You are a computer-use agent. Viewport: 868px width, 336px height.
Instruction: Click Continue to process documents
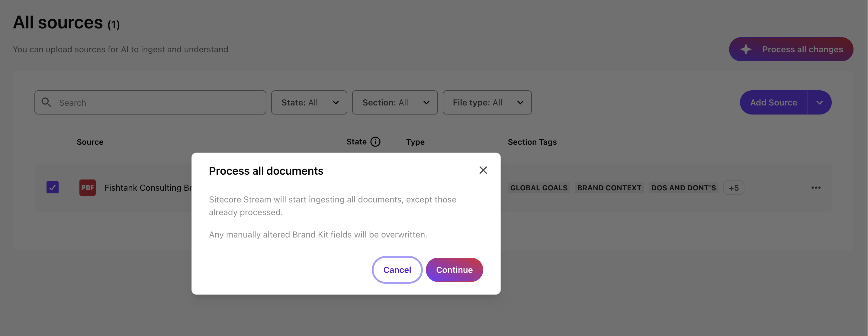coord(454,270)
